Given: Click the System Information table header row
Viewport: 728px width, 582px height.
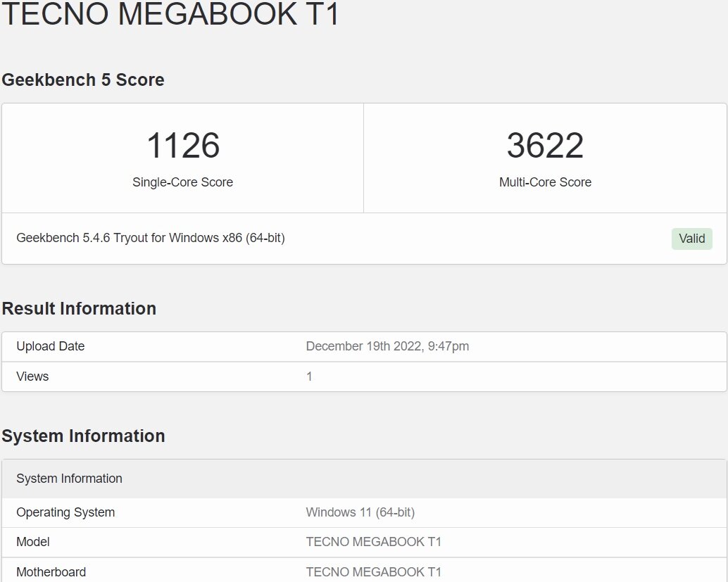Looking at the screenshot, I should click(364, 479).
